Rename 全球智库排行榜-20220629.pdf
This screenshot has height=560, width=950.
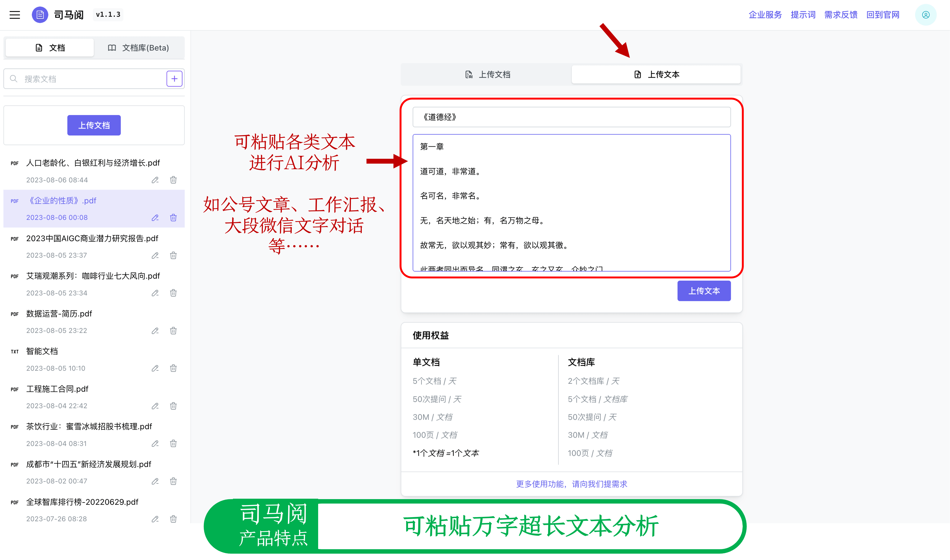(155, 519)
